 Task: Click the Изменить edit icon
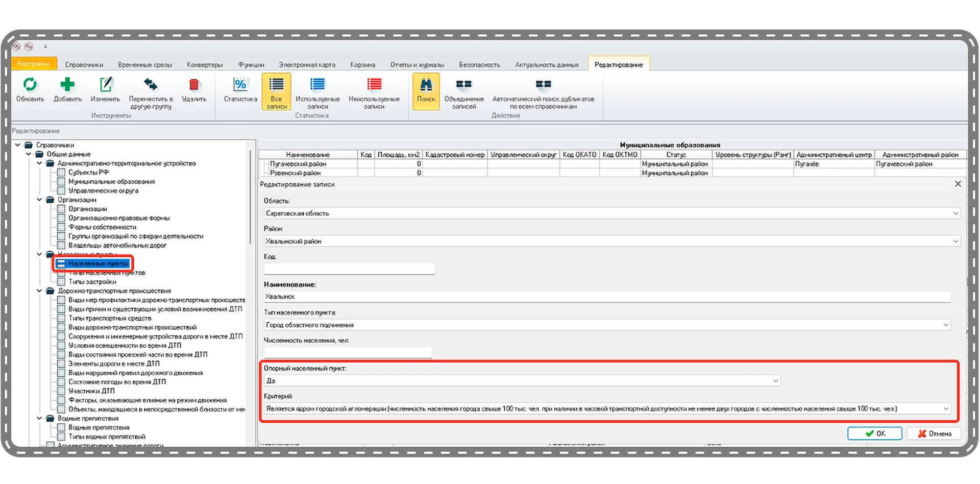105,85
